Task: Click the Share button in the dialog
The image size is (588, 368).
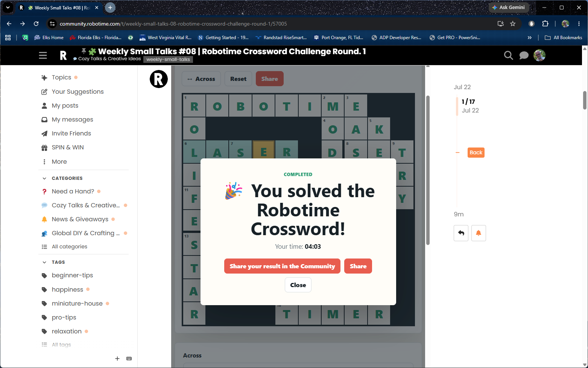Action: click(358, 266)
